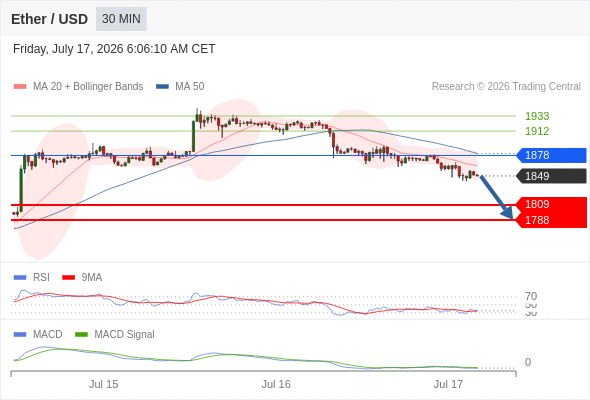Click the Jul 15 date axis label

[x=103, y=384]
